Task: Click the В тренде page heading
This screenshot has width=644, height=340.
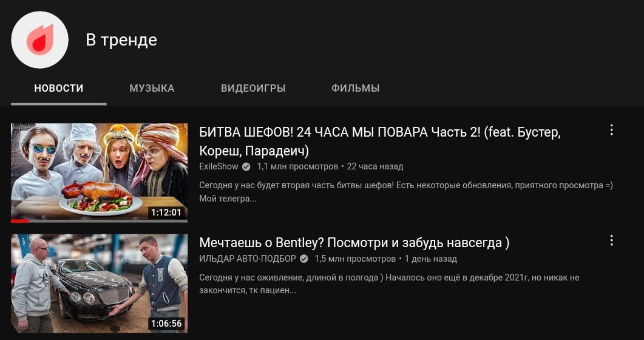Action: (x=121, y=40)
